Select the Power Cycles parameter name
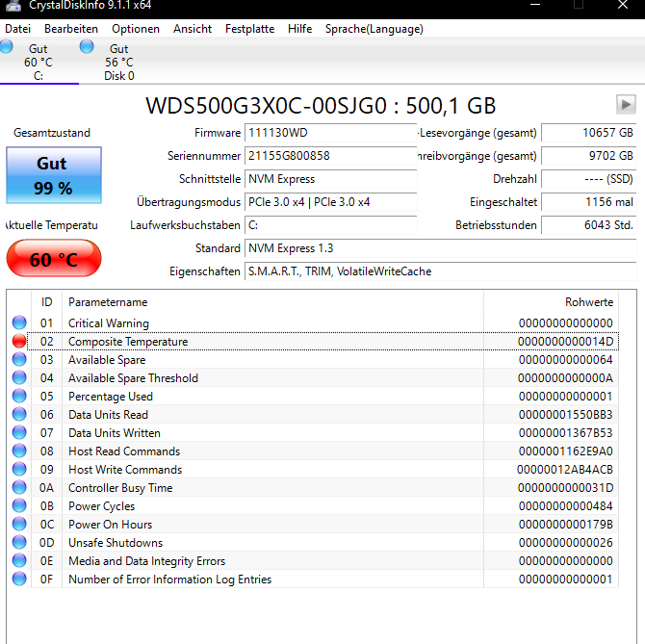645x644 pixels. point(102,506)
